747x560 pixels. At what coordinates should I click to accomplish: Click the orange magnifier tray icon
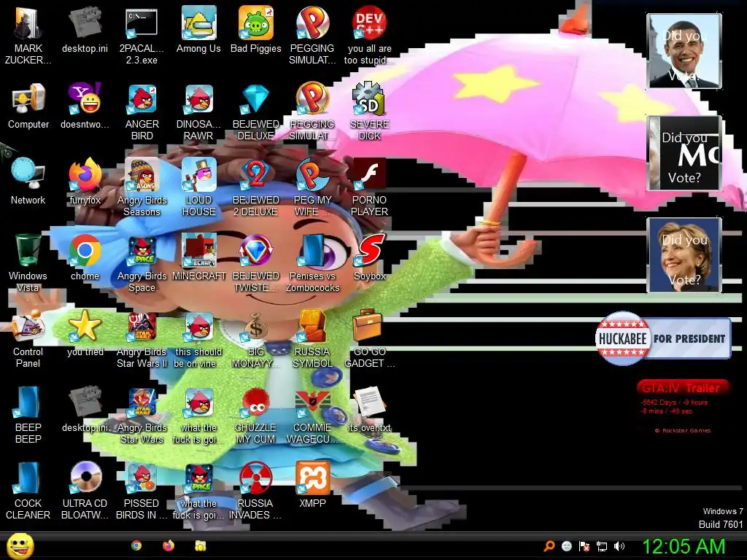[549, 546]
